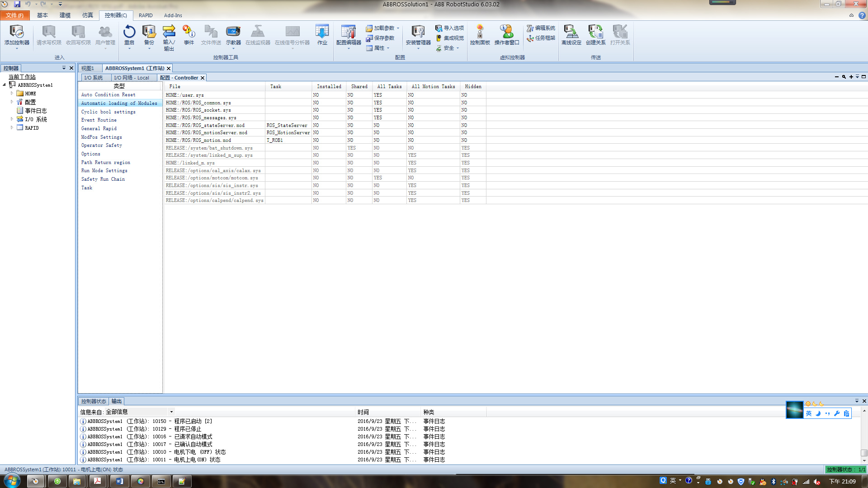Sort by the All Motion Tasks column header
The width and height of the screenshot is (868, 488).
point(433,86)
